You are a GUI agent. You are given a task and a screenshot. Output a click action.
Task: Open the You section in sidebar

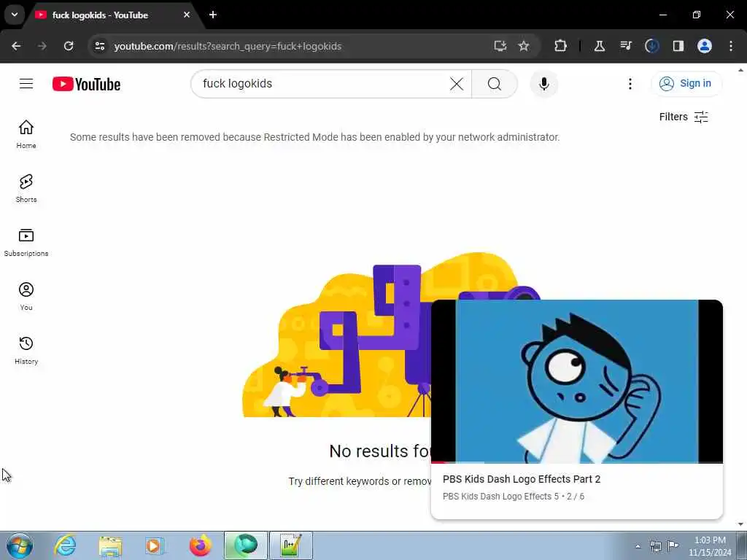[x=26, y=296]
